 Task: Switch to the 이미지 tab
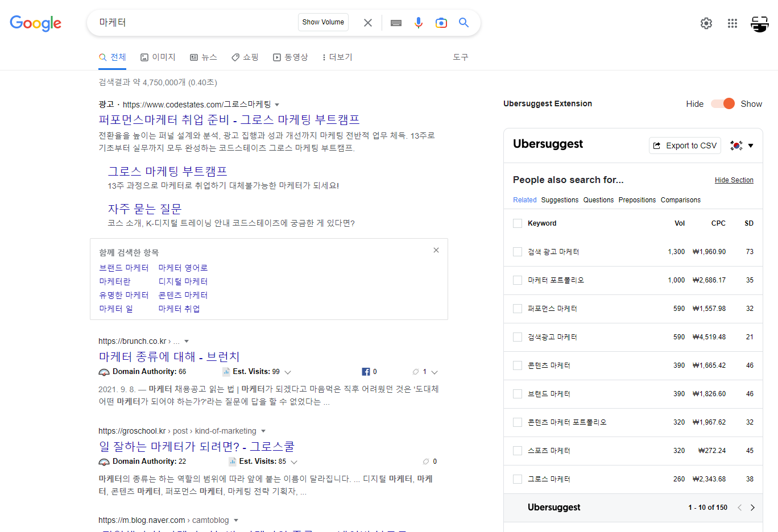coord(158,57)
